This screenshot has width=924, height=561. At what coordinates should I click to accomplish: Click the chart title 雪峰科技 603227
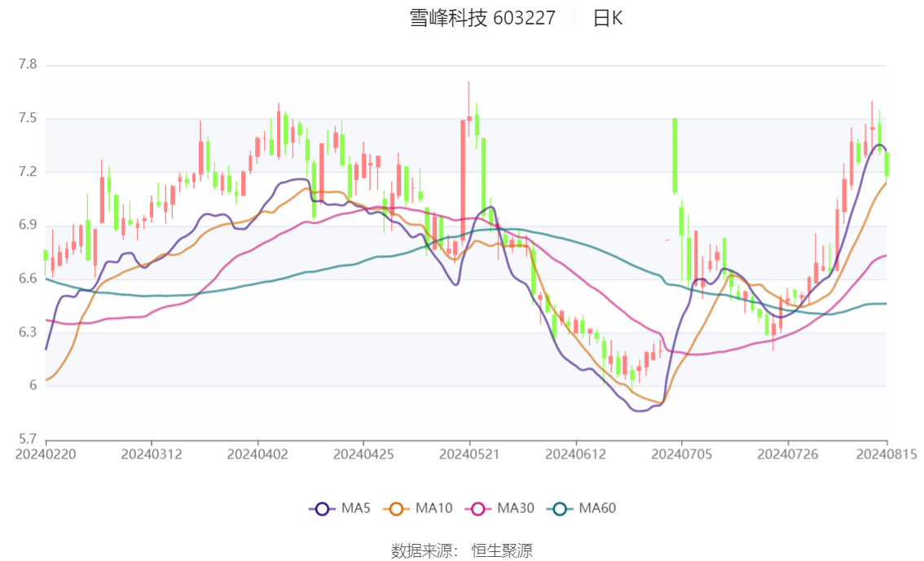click(x=482, y=18)
